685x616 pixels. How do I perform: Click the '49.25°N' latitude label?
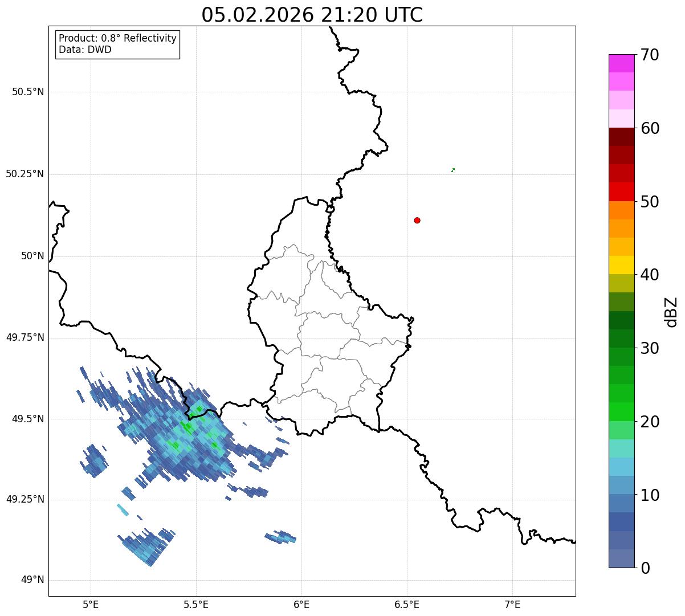25,499
